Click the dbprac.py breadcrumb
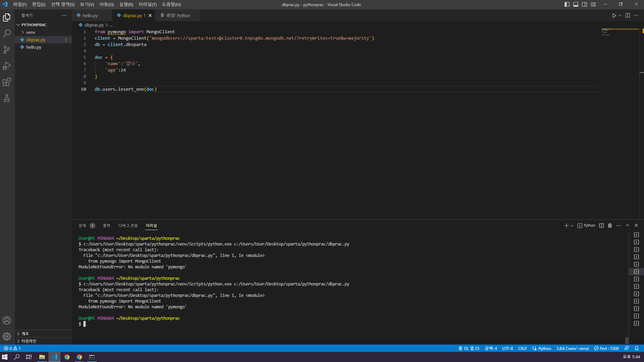Viewport: 644px width, 362px height. pos(94,25)
